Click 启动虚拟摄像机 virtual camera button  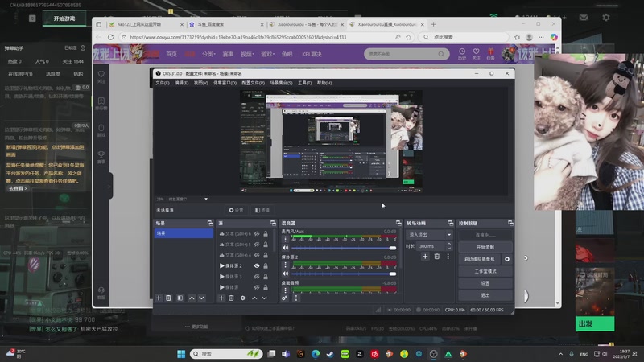click(479, 259)
